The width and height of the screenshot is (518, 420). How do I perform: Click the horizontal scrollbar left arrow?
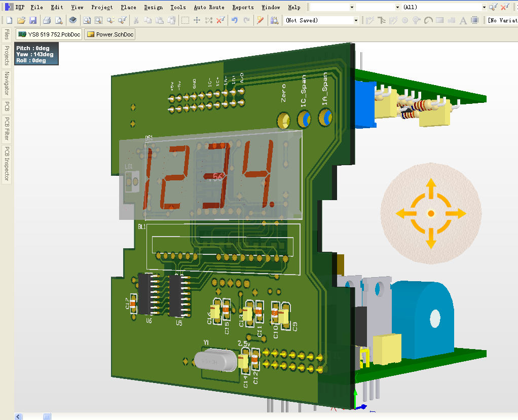(x=18, y=416)
